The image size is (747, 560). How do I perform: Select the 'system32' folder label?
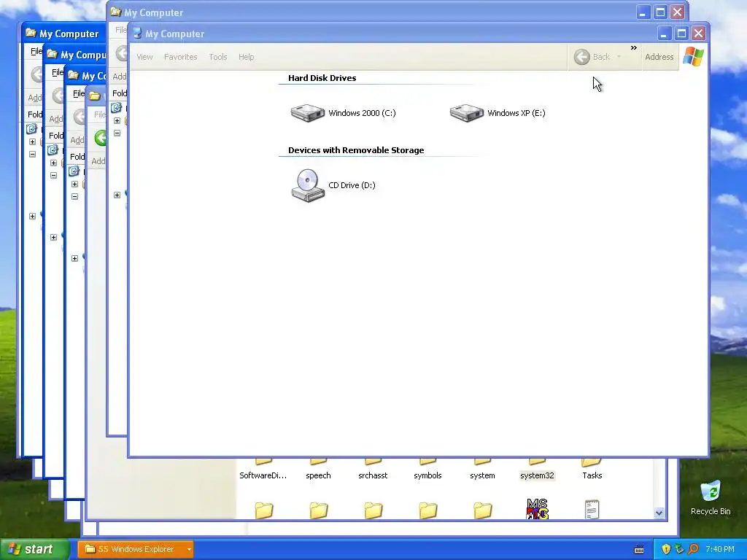(537, 475)
